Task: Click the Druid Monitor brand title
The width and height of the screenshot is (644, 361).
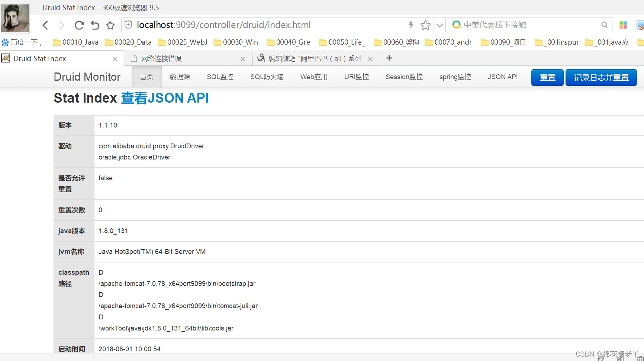Action: point(87,77)
